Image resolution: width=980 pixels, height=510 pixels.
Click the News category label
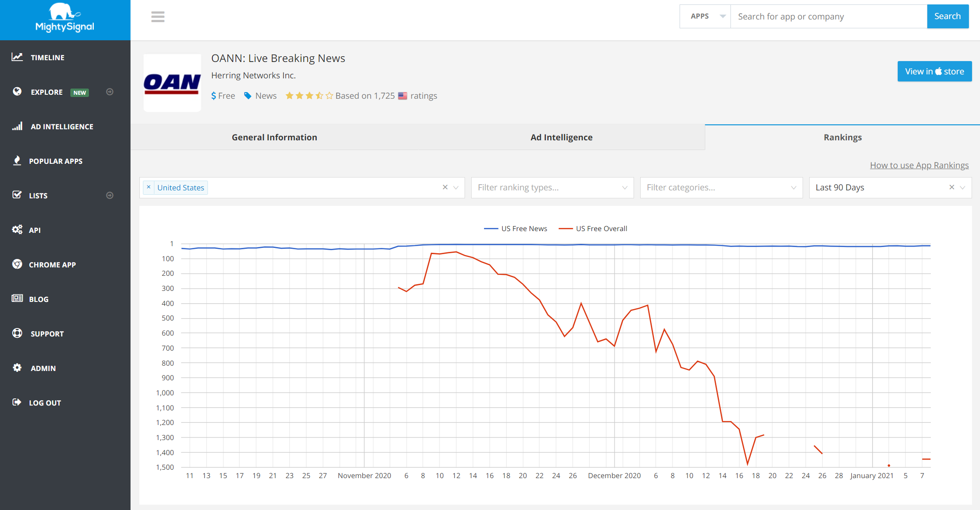click(x=266, y=96)
